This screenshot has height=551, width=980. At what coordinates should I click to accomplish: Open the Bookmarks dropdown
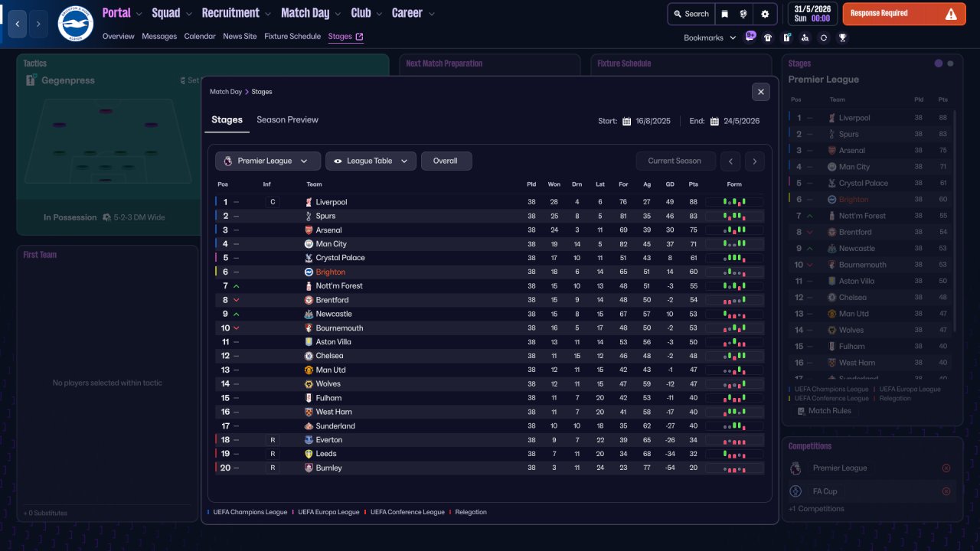click(x=710, y=37)
